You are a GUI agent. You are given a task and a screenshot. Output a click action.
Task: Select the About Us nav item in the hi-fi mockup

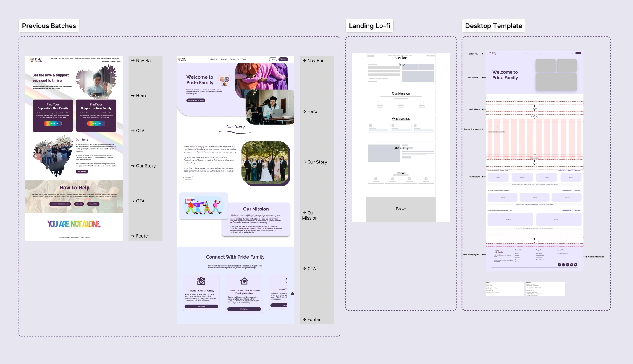(214, 59)
